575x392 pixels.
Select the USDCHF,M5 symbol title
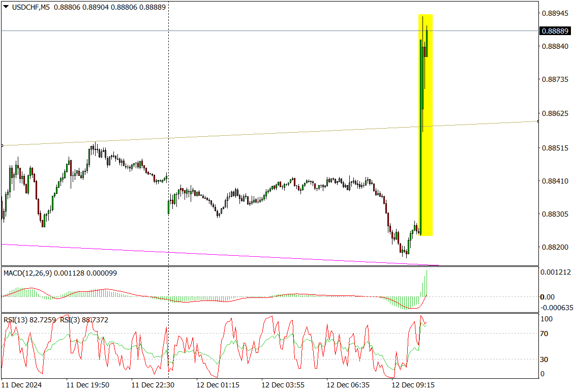click(31, 7)
